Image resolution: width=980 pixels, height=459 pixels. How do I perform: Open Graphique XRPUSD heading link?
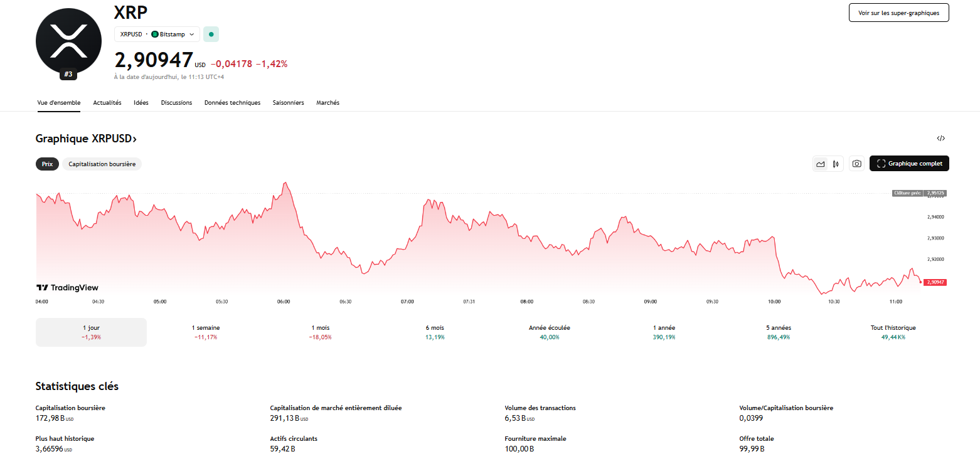tap(86, 139)
